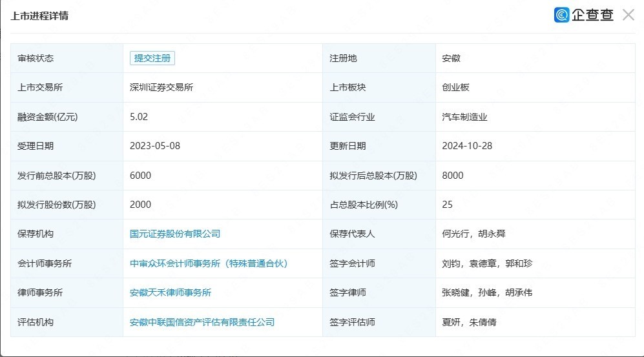Click the 保荐代表人 label
644x357 pixels.
[x=352, y=234]
